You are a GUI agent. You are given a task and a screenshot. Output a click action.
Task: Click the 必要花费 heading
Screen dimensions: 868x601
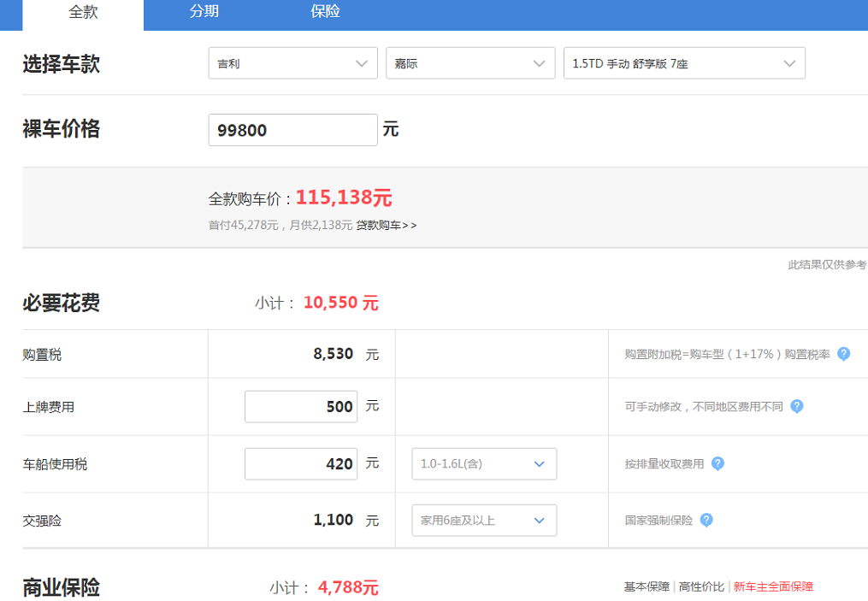click(x=62, y=303)
